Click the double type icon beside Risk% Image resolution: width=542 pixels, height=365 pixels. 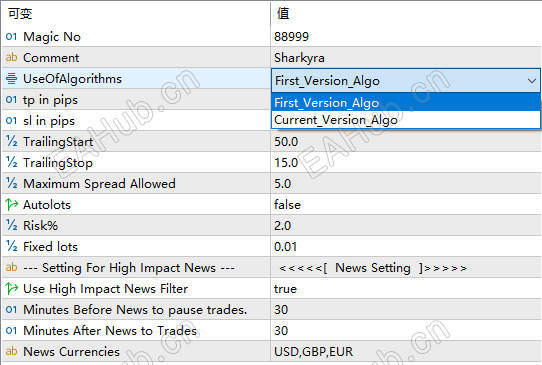click(x=11, y=225)
